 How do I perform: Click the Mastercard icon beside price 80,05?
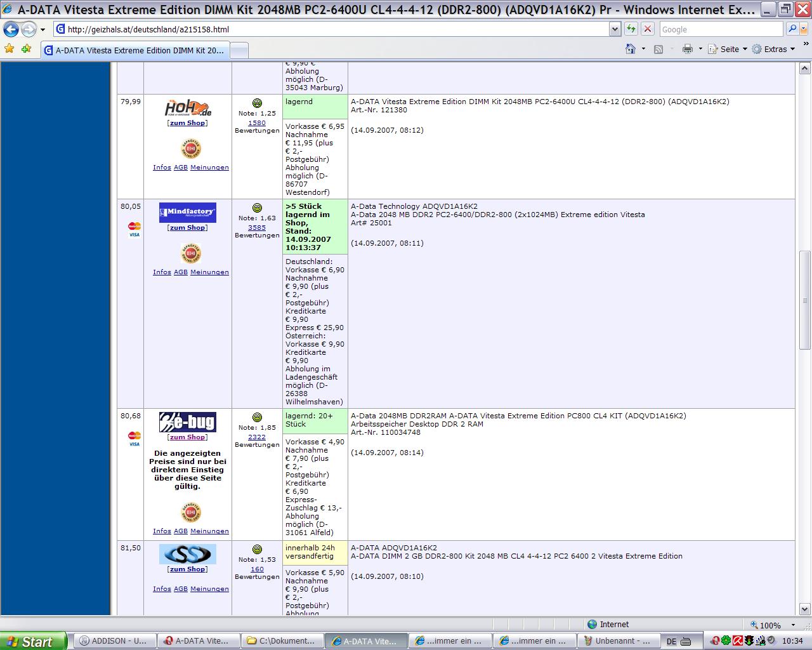tap(134, 226)
